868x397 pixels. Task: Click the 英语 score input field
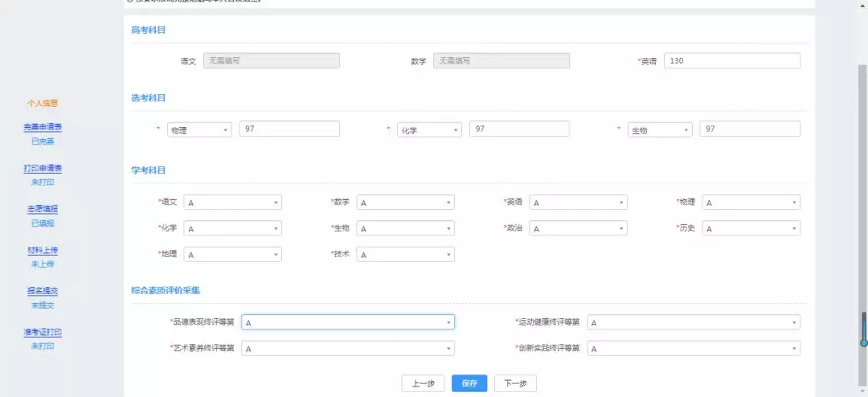click(x=731, y=61)
